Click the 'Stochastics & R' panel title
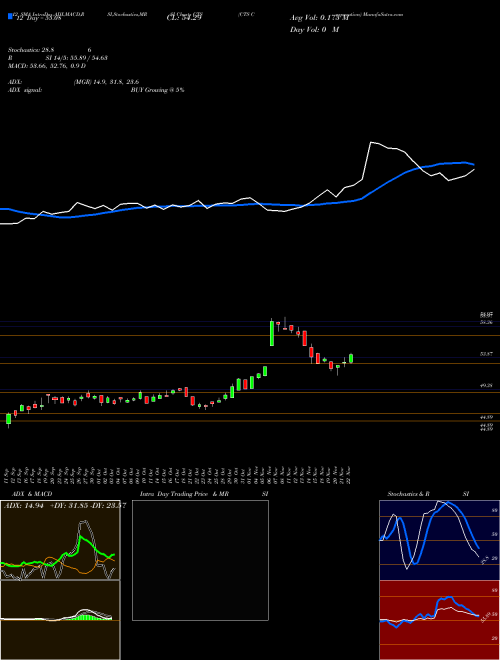This screenshot has height=660, width=500. (x=408, y=494)
